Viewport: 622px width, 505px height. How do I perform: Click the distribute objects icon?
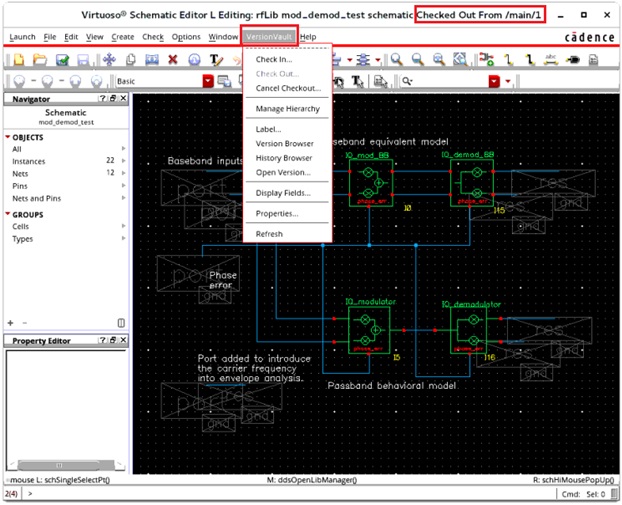coord(363,60)
